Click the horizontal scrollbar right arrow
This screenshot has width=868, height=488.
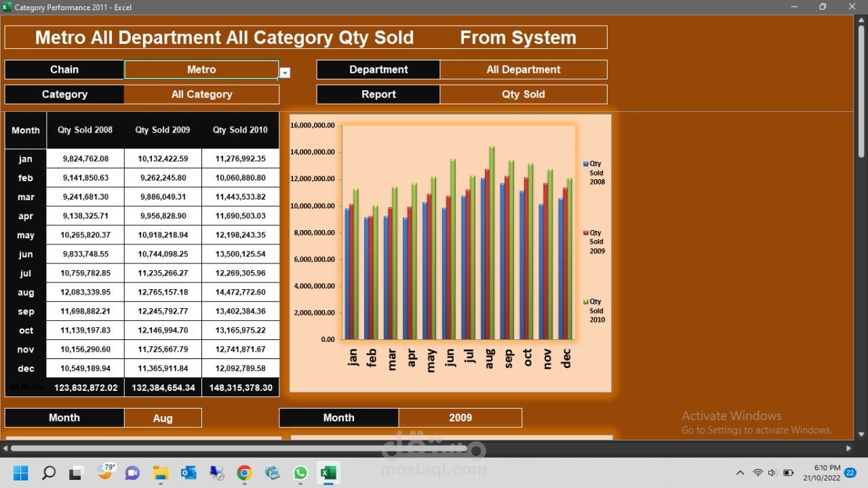[848, 449]
